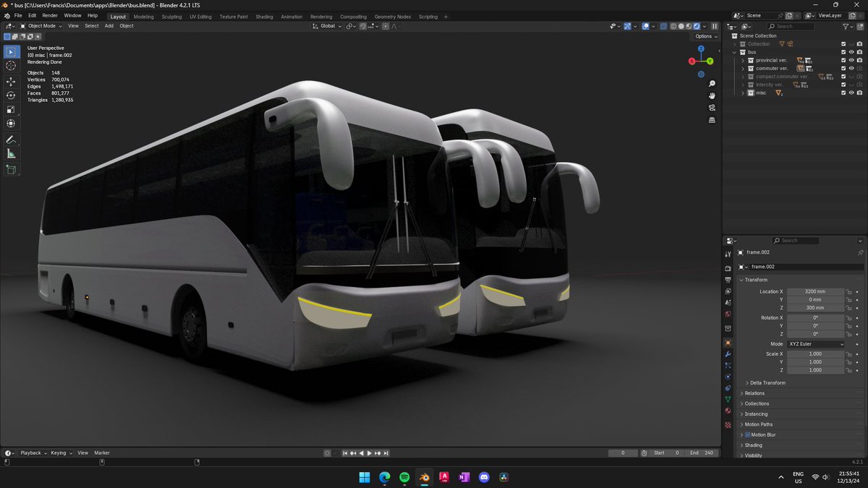The height and width of the screenshot is (488, 868).
Task: Open the File menu
Action: point(18,15)
